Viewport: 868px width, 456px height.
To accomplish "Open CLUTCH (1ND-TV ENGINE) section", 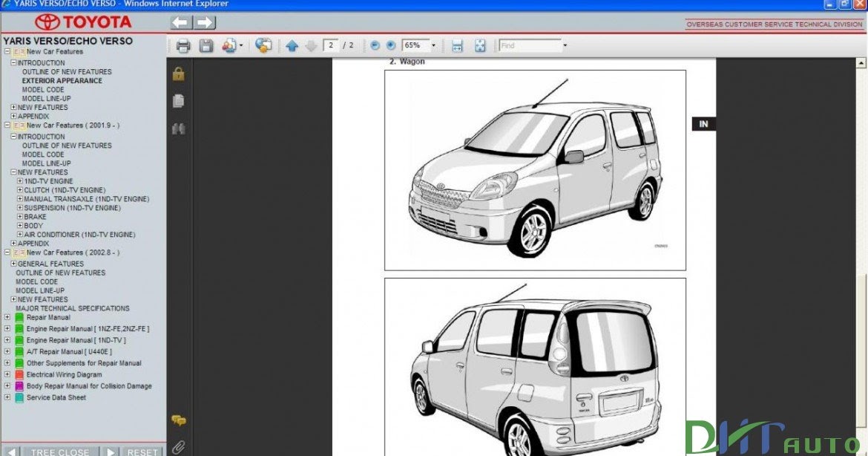I will 65,190.
